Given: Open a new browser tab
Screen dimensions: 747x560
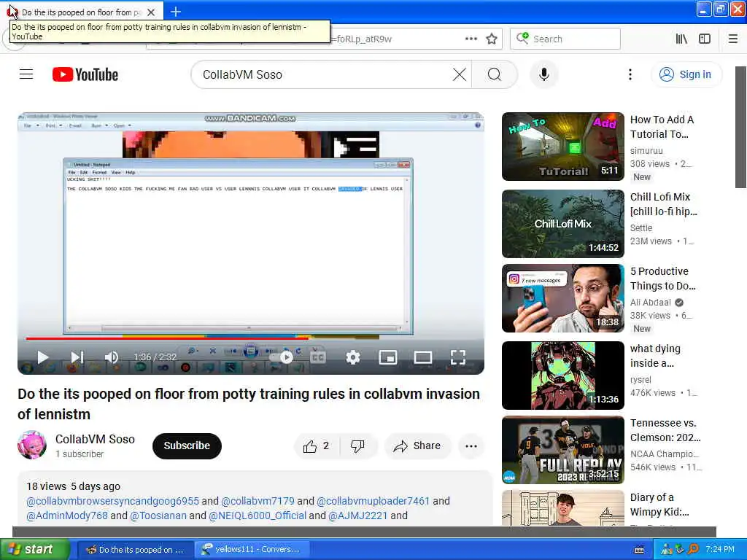Looking at the screenshot, I should (175, 12).
